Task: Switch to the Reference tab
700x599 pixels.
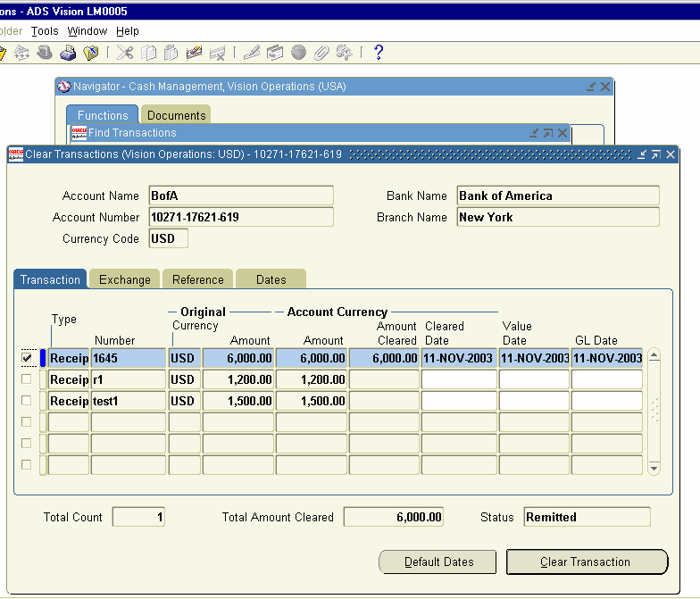Action: tap(198, 279)
